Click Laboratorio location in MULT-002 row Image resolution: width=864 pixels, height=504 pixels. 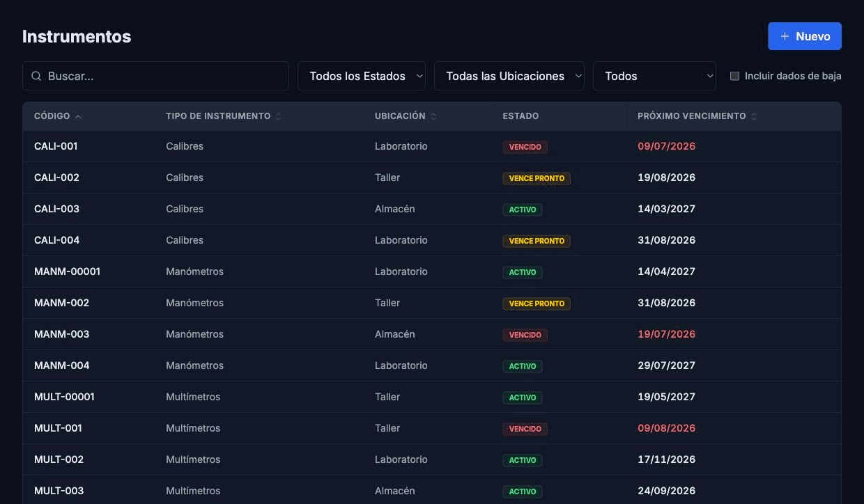click(401, 459)
